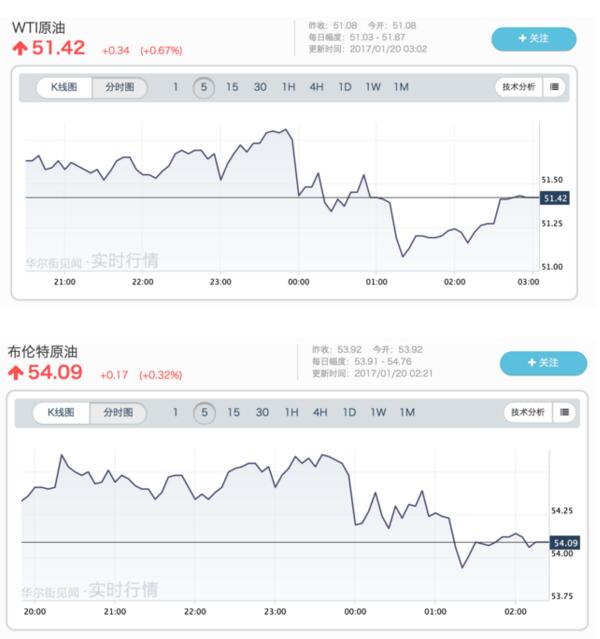
Task: Click the 54.09 price marker on Brent axis
Action: [x=565, y=542]
